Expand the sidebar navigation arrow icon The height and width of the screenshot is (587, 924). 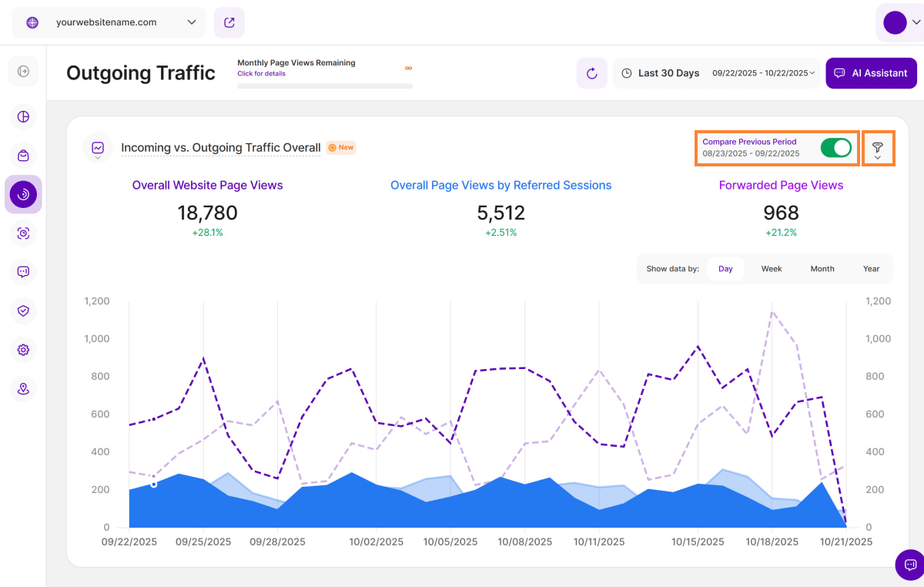coord(23,72)
